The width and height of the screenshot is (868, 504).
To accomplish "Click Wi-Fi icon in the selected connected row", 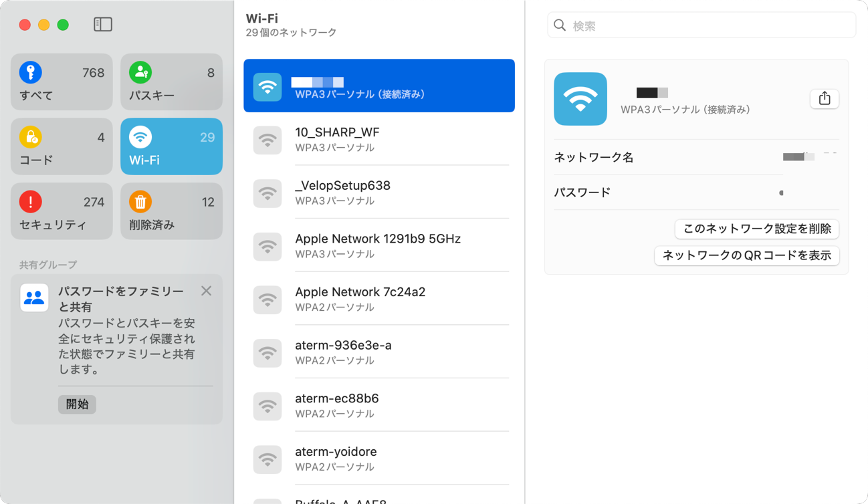I will (267, 87).
